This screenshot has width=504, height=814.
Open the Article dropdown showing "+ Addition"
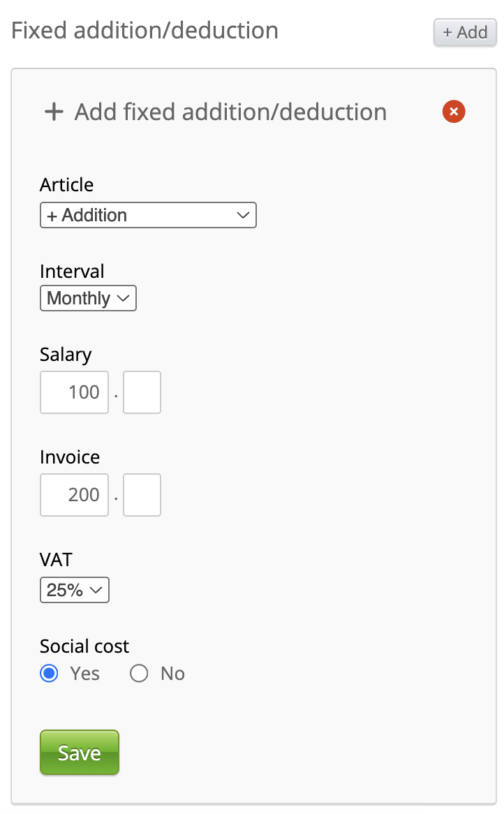point(148,215)
